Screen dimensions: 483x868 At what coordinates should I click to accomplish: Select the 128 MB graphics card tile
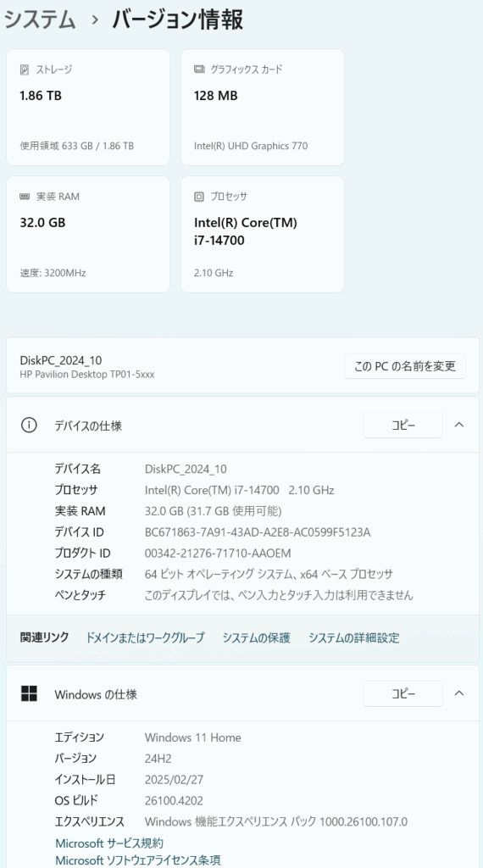point(262,108)
